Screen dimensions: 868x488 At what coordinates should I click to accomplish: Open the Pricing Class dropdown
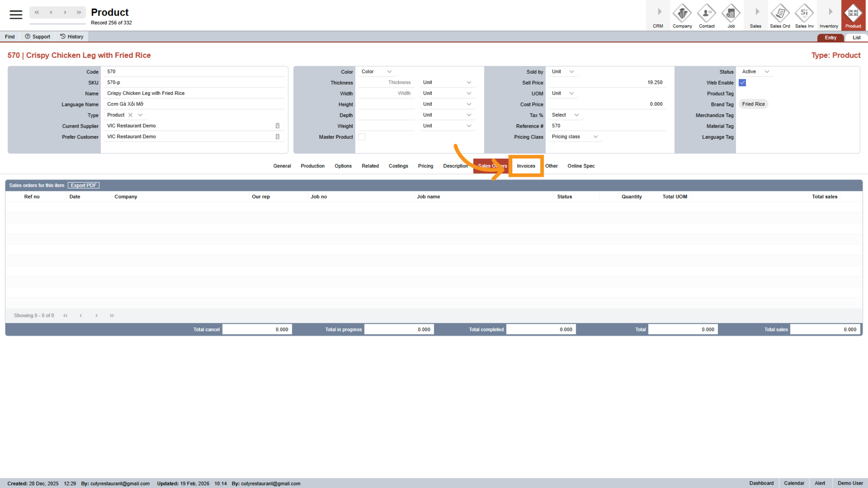(x=574, y=137)
